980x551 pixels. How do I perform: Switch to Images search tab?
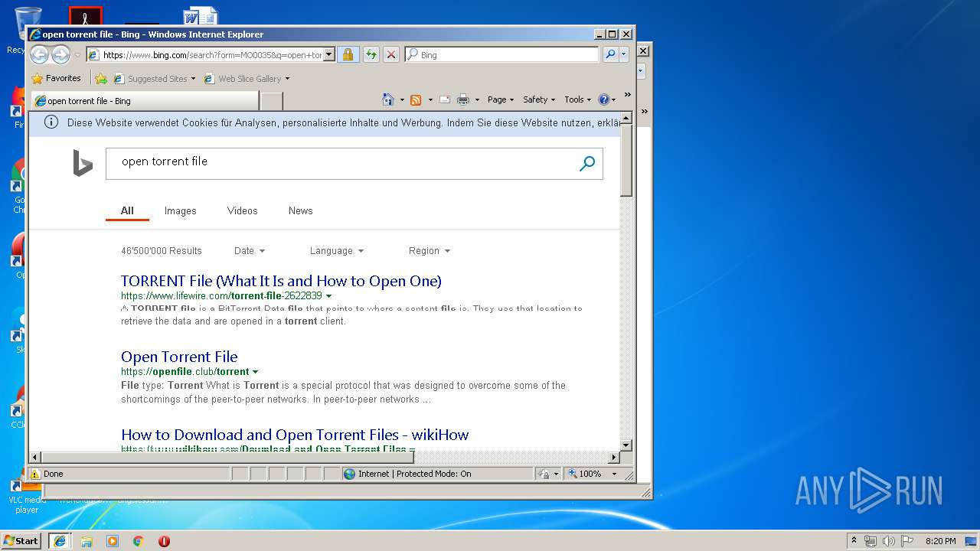pos(181,210)
